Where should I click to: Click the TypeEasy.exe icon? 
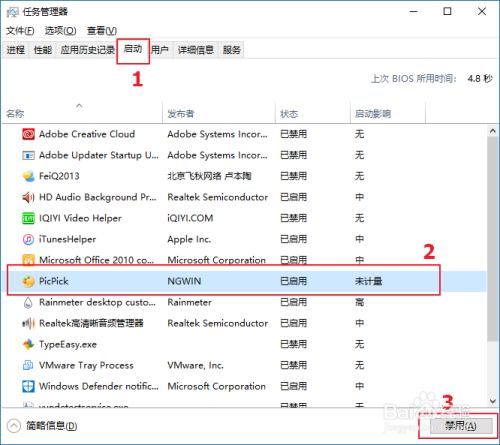tap(28, 344)
